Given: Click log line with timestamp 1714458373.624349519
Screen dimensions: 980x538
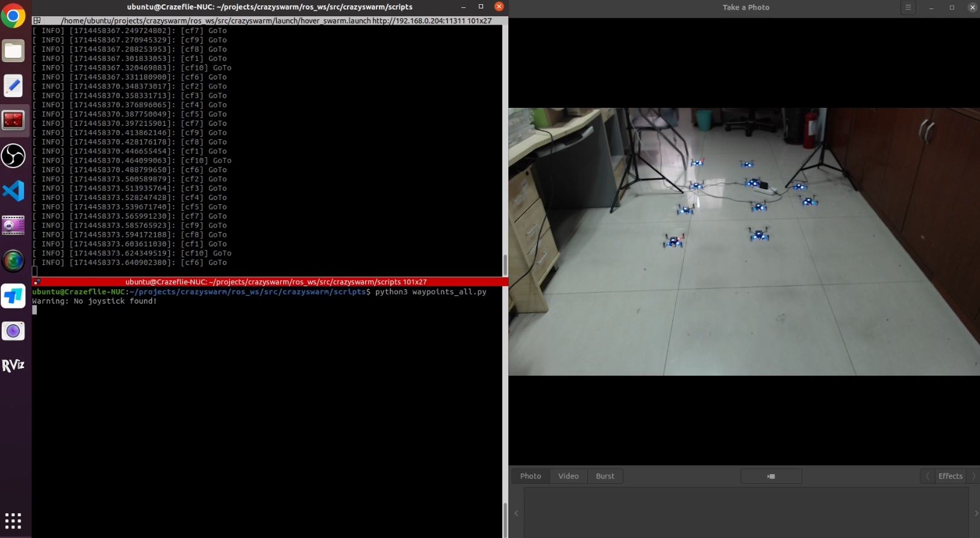Looking at the screenshot, I should coord(132,253).
